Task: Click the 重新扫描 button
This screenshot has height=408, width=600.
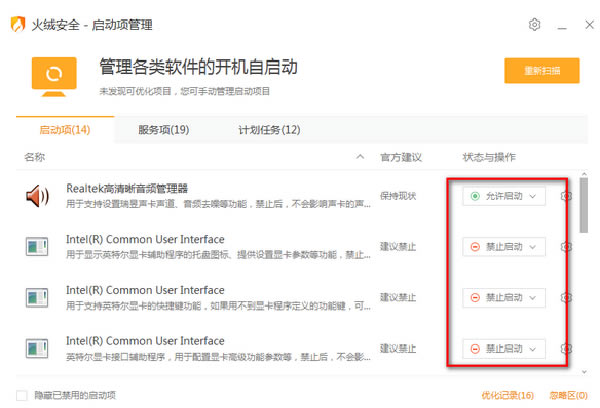Action: pyautogui.click(x=541, y=70)
